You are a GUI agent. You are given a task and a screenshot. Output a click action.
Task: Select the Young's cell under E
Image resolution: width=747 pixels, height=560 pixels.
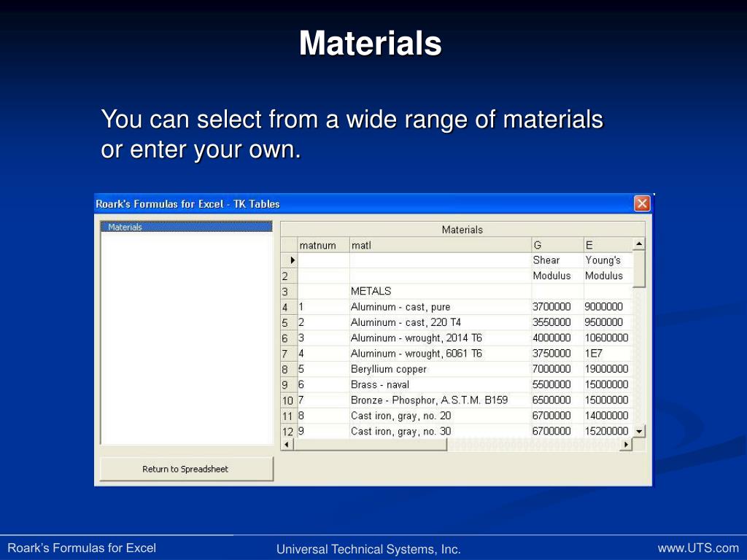608,260
